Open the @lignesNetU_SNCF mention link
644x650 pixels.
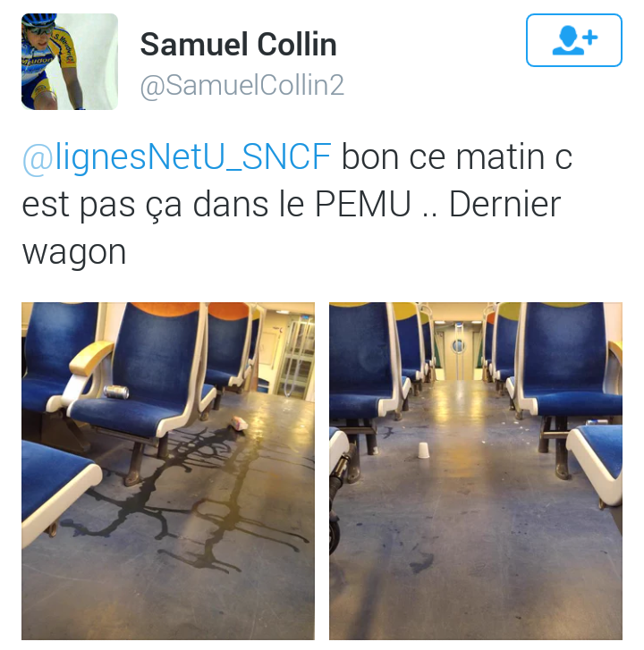[x=177, y=157]
